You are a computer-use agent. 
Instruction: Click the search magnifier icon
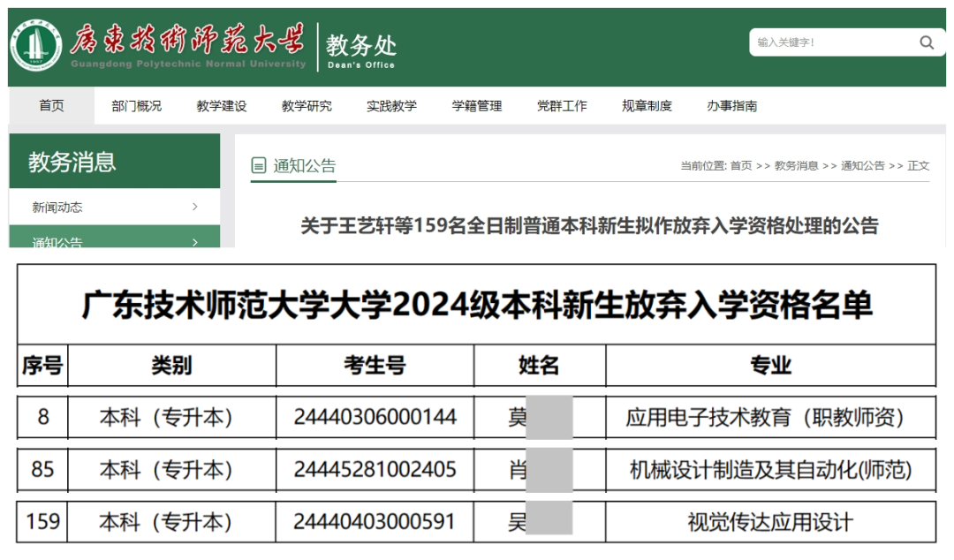pos(926,42)
